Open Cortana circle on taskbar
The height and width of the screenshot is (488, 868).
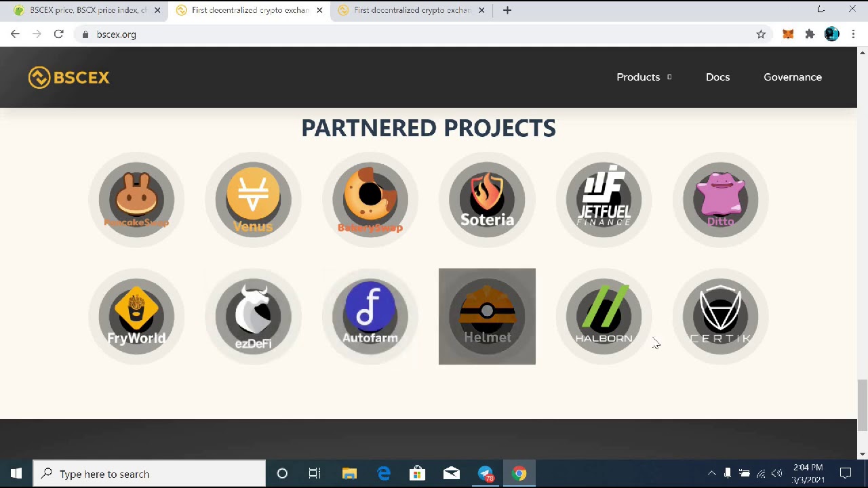282,474
